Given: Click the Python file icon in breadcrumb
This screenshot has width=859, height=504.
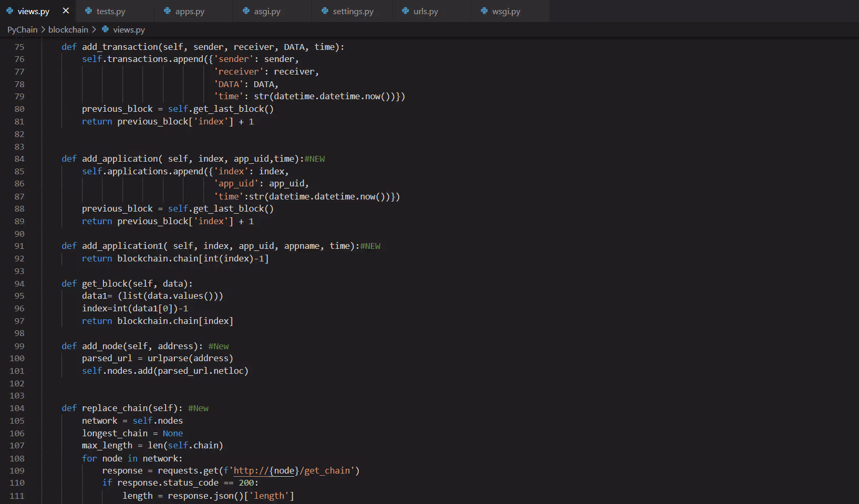Looking at the screenshot, I should tap(105, 29).
